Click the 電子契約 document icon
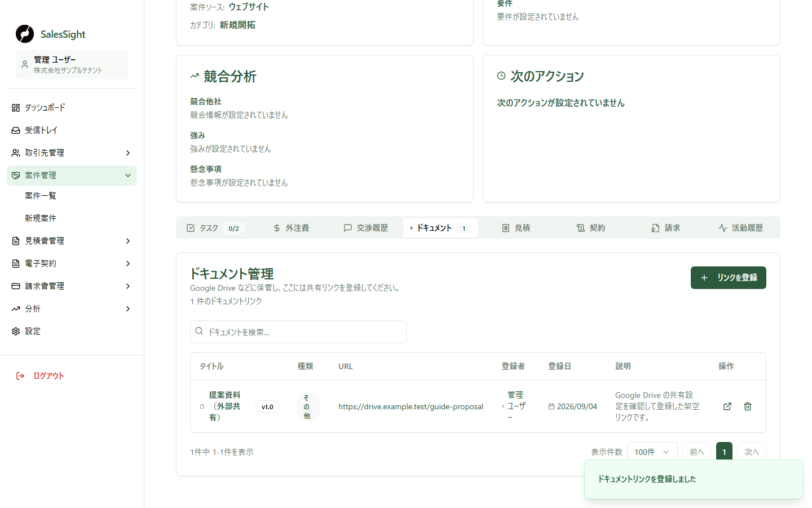The height and width of the screenshot is (508, 812). (x=16, y=264)
